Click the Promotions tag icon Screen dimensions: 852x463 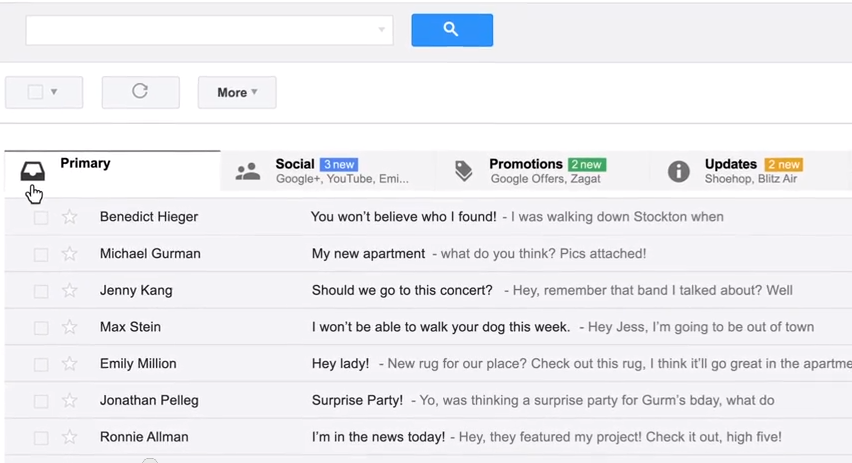click(x=463, y=171)
